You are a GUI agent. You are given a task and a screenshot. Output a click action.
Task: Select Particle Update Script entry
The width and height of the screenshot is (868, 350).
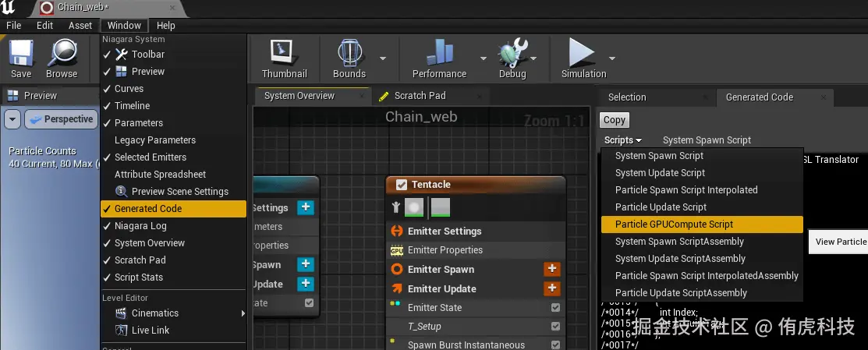pyautogui.click(x=702, y=207)
